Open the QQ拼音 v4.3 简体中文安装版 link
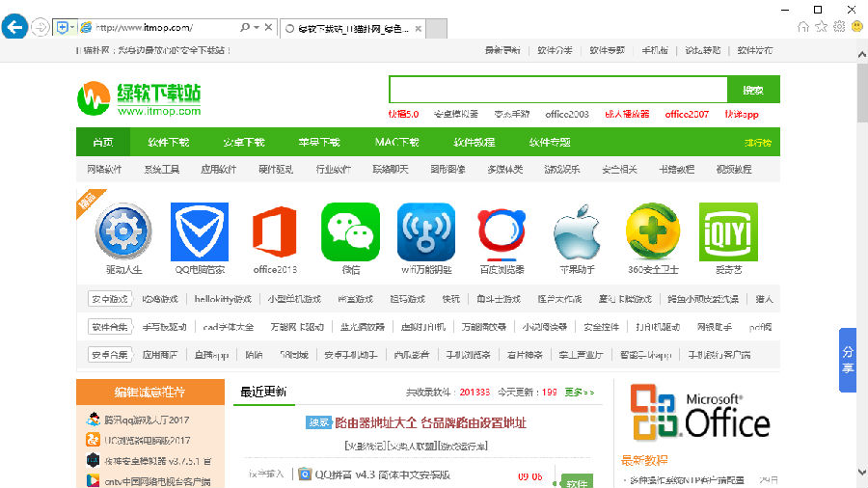Viewport: 868px width, 488px height. coord(383,474)
